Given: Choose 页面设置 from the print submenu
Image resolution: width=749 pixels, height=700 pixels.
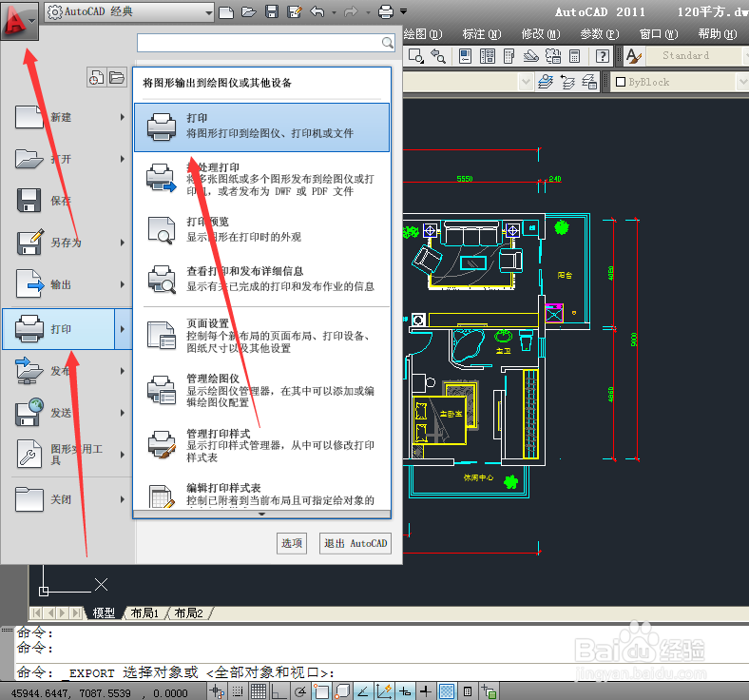Looking at the screenshot, I should tap(261, 336).
